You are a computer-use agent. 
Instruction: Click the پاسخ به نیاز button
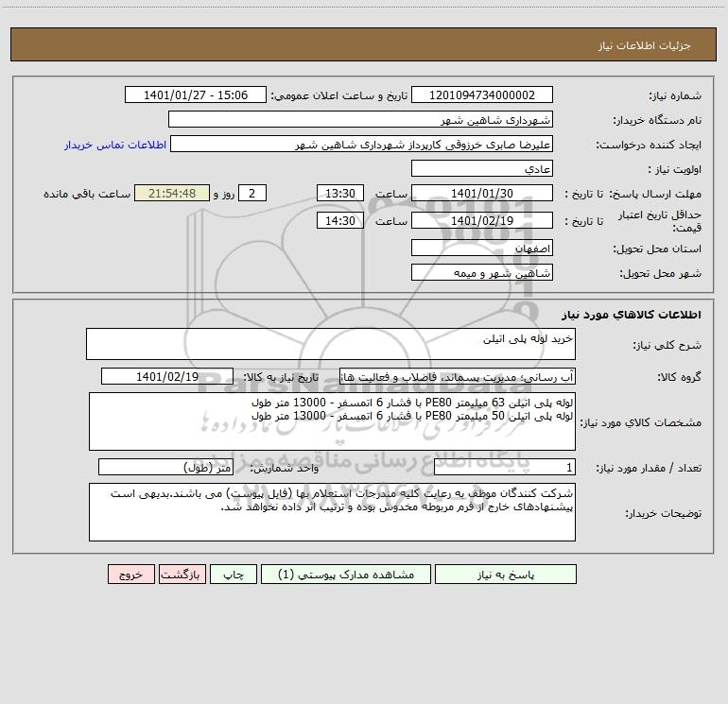click(505, 574)
